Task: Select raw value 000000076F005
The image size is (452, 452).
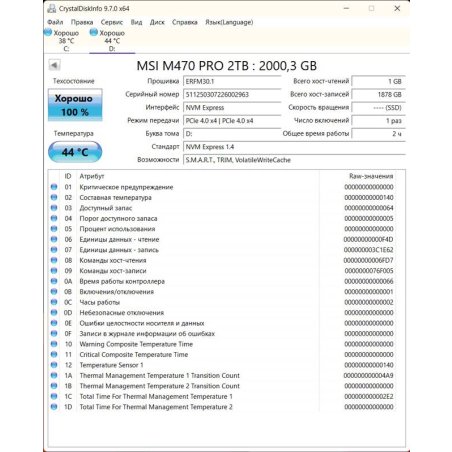Action: pyautogui.click(x=369, y=271)
